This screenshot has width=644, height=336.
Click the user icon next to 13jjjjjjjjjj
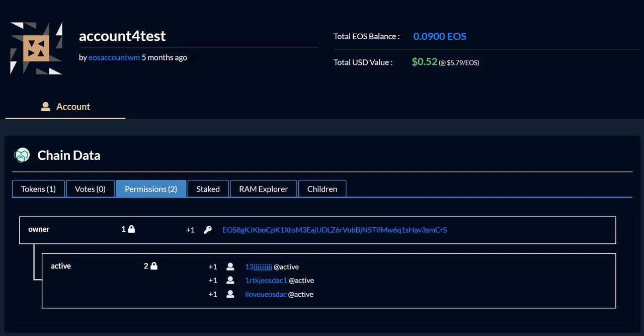tap(230, 266)
